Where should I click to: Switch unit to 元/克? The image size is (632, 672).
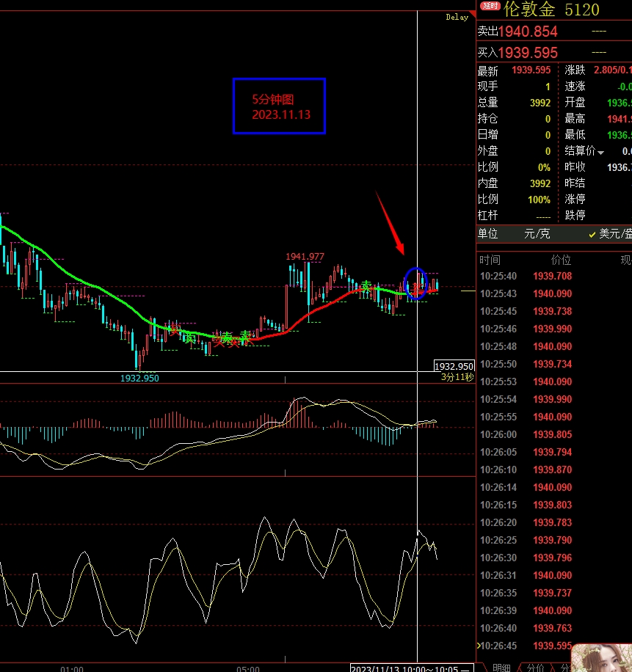(537, 234)
